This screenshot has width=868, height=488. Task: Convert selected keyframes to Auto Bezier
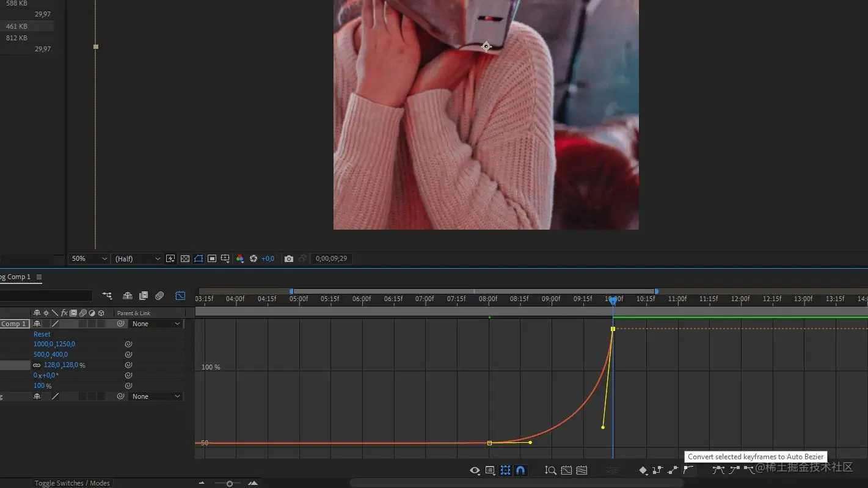[x=688, y=470]
